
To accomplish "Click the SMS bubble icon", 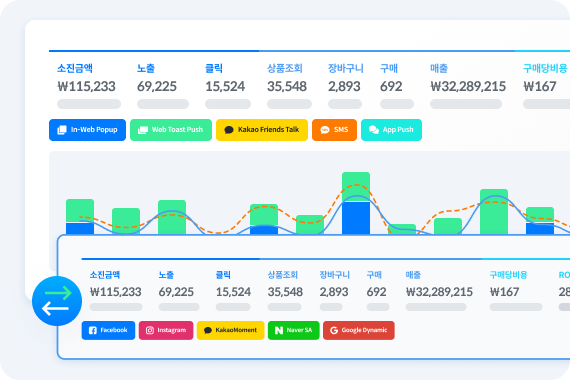I will point(325,130).
